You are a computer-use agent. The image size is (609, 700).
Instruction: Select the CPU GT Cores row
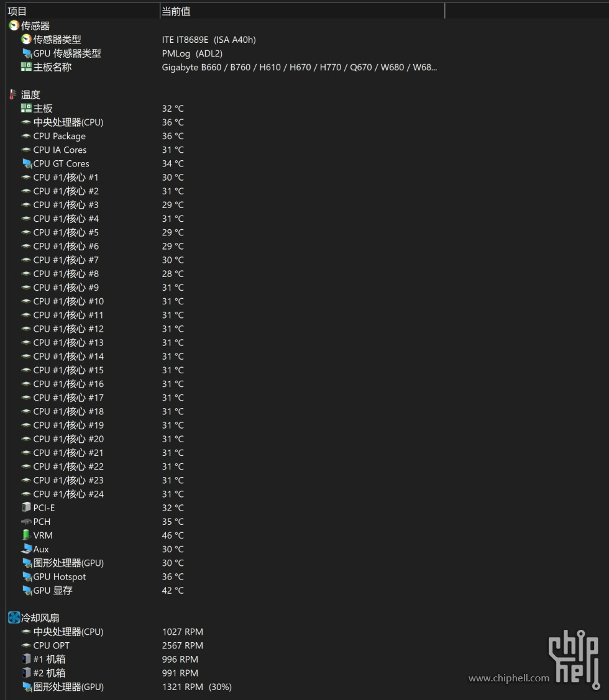(224, 163)
